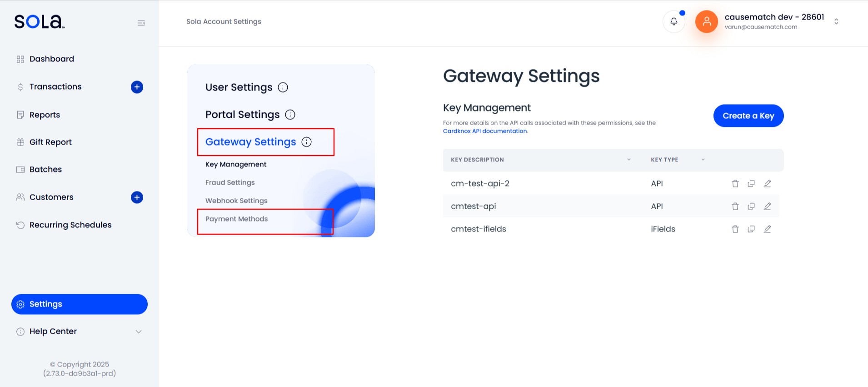Open Customers in the sidebar

(x=51, y=197)
